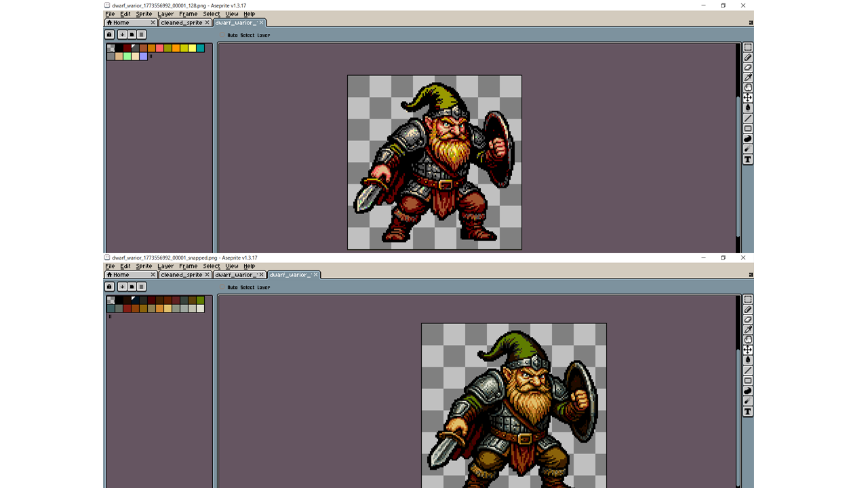Choose the Paint Bucket tool in upper window

[x=748, y=108]
